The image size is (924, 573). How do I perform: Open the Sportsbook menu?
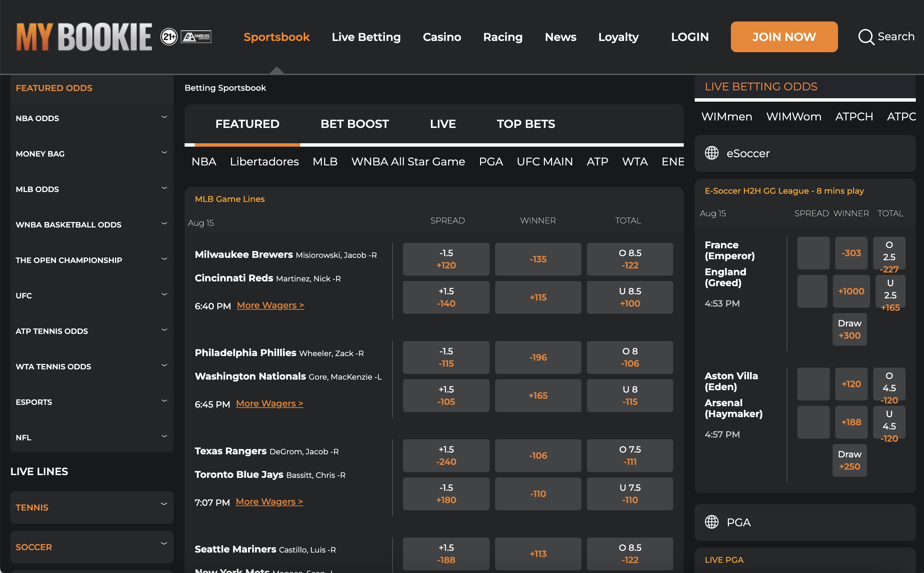coord(277,37)
